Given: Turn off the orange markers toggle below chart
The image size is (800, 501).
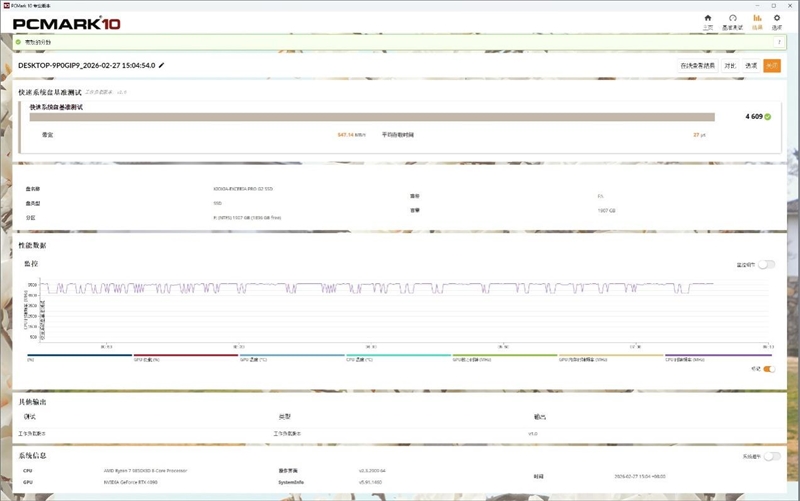Looking at the screenshot, I should click(x=769, y=369).
